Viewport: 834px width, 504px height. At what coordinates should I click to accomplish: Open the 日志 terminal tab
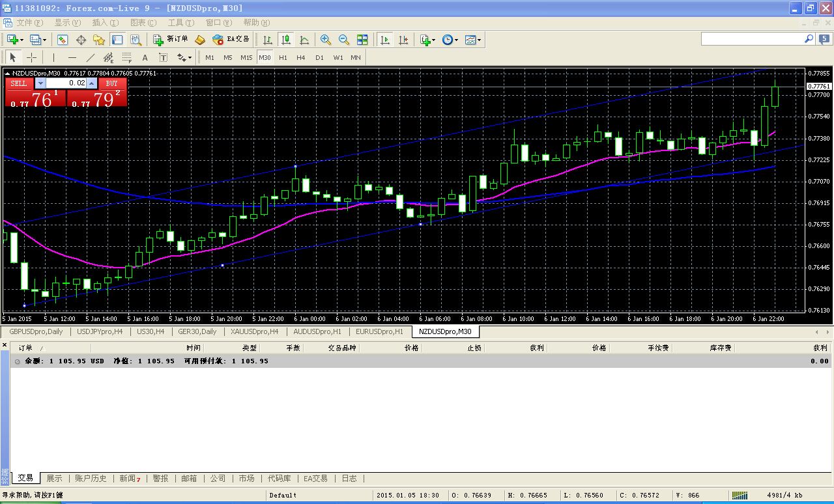point(349,478)
